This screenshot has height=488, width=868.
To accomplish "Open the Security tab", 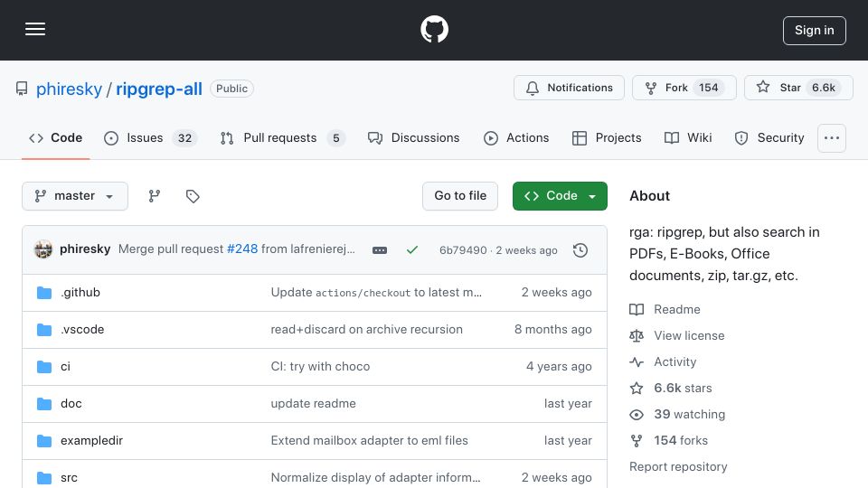I will click(769, 138).
